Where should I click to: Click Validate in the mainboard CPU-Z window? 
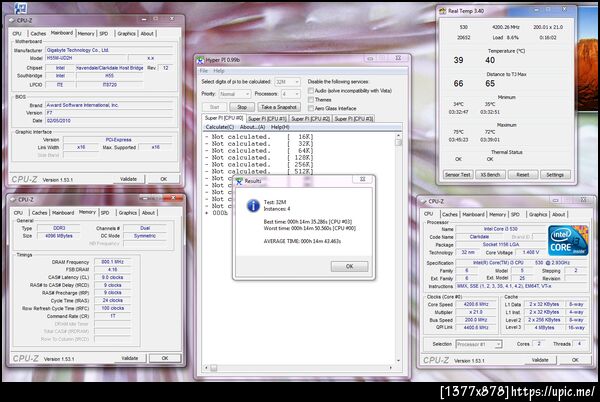pos(129,179)
